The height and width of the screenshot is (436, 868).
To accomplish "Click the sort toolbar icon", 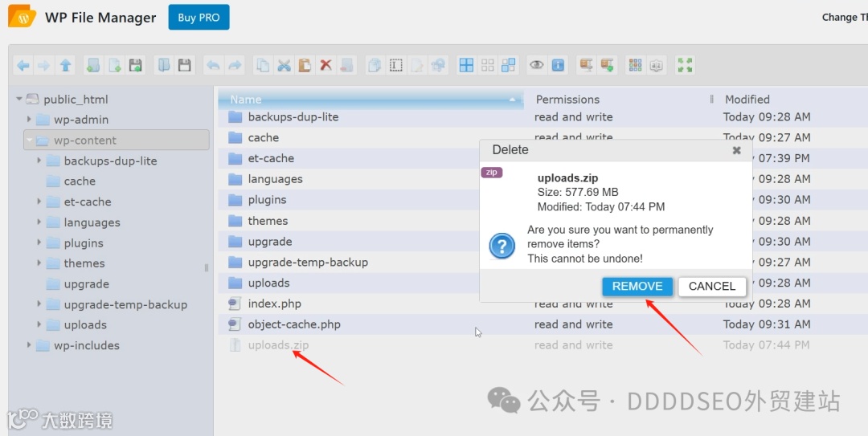I will tap(656, 65).
